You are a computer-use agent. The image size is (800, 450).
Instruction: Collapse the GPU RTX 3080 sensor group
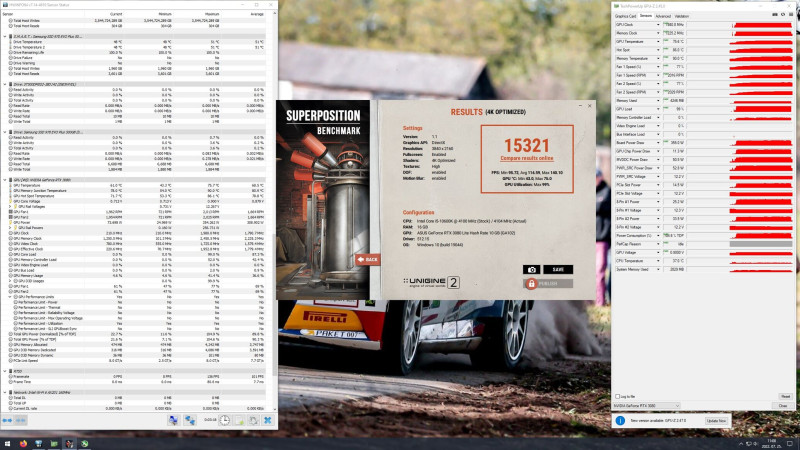point(5,180)
